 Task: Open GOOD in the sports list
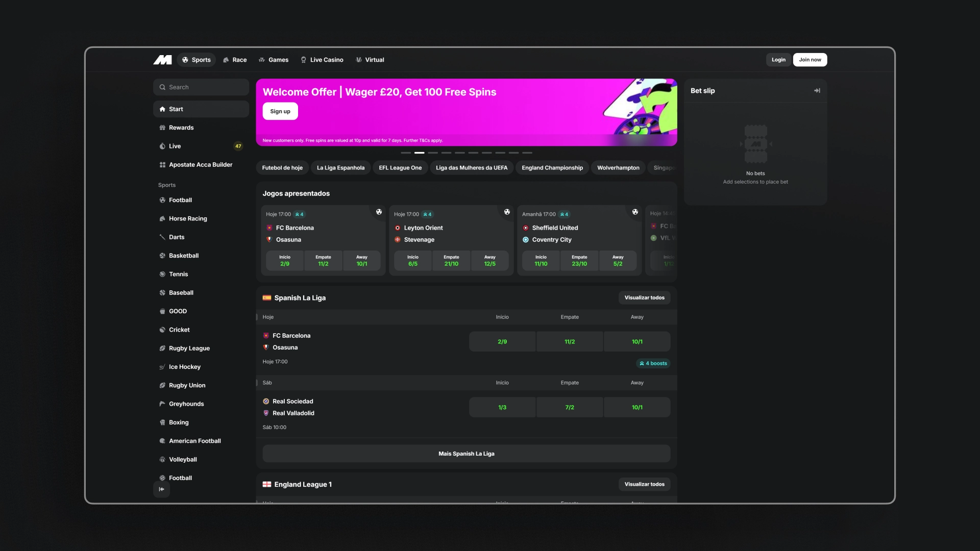[x=201, y=311]
